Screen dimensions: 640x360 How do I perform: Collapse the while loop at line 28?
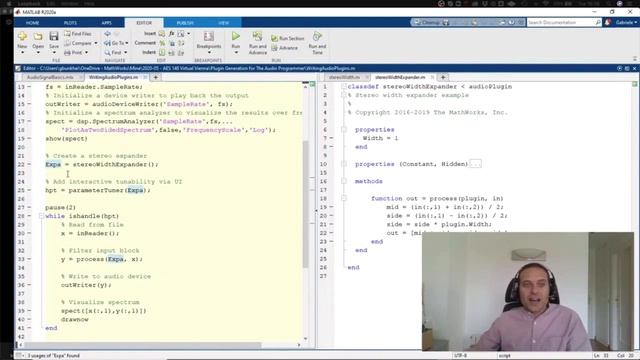41,216
